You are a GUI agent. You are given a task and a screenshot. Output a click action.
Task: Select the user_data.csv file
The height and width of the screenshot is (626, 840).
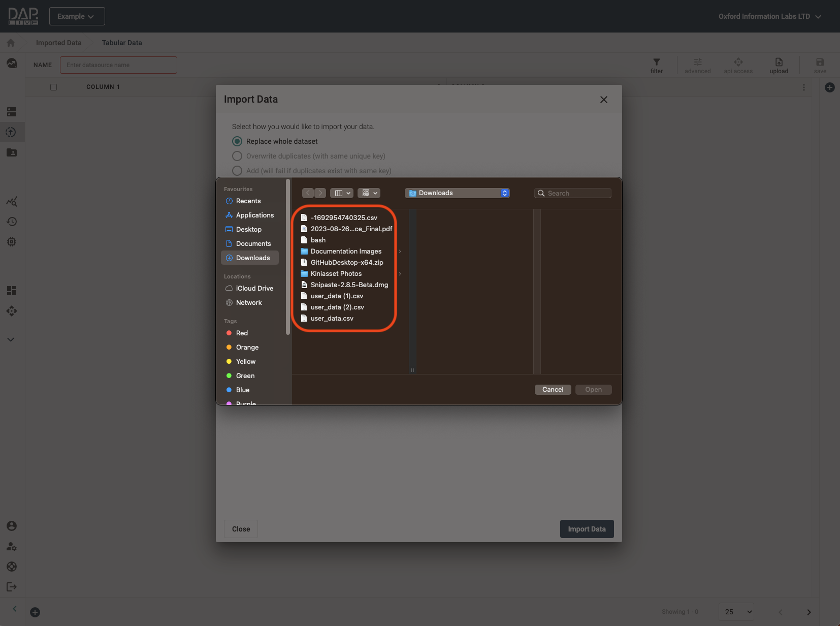click(332, 319)
